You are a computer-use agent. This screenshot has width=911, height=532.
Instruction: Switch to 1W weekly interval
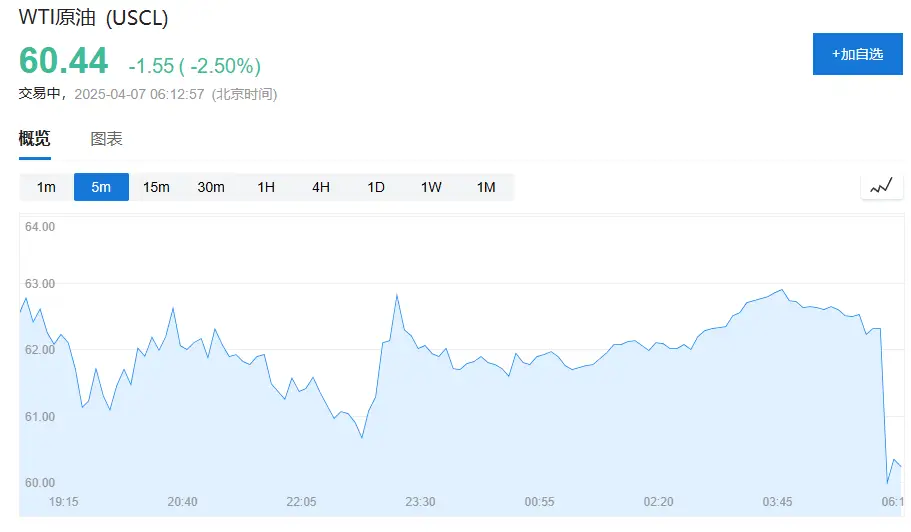coord(431,187)
